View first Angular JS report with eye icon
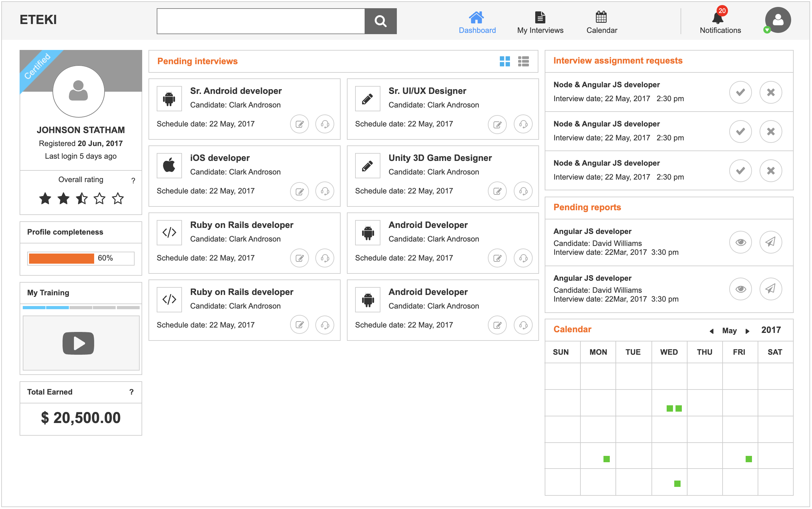The height and width of the screenshot is (509, 812). [740, 242]
